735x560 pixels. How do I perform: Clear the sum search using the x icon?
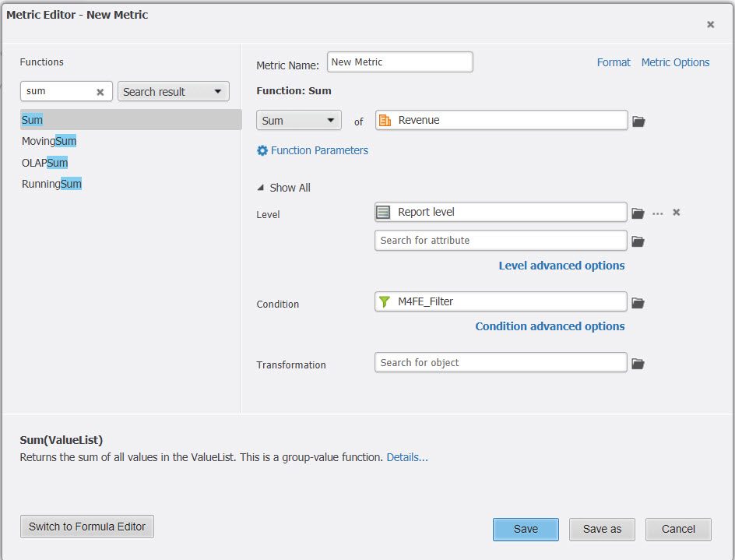(x=100, y=91)
